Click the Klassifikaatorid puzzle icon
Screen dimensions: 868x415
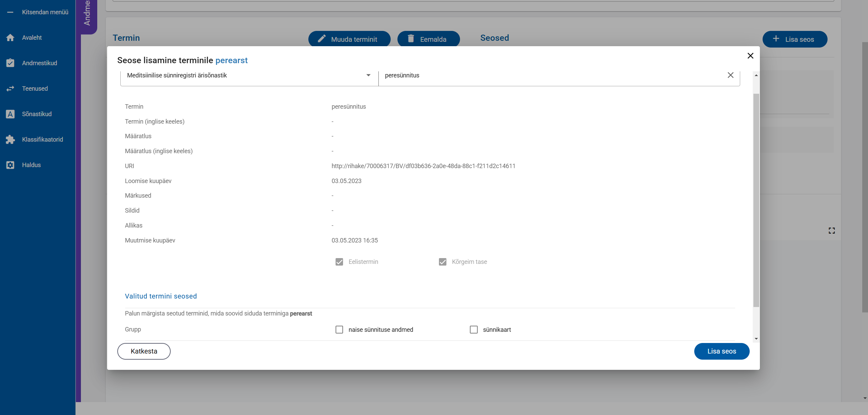point(10,140)
